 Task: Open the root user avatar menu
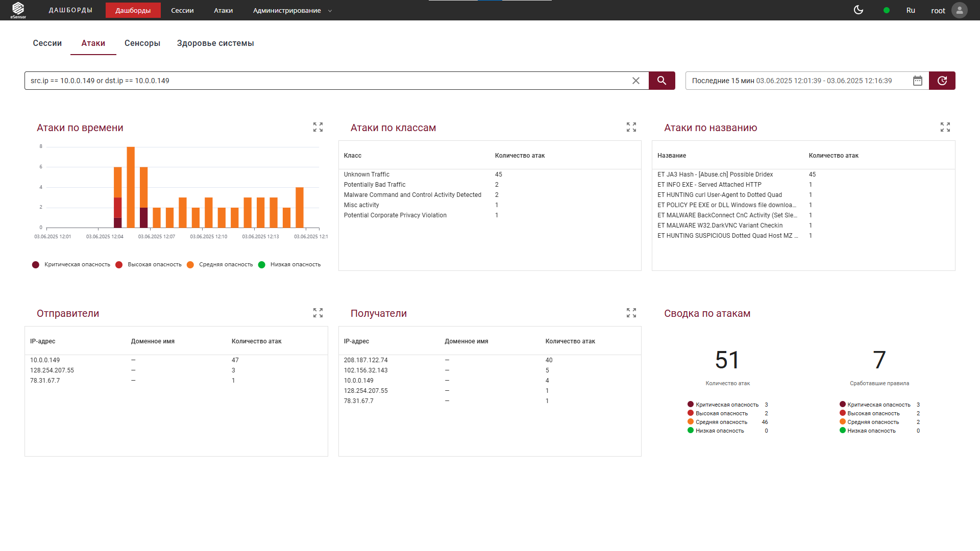click(960, 10)
